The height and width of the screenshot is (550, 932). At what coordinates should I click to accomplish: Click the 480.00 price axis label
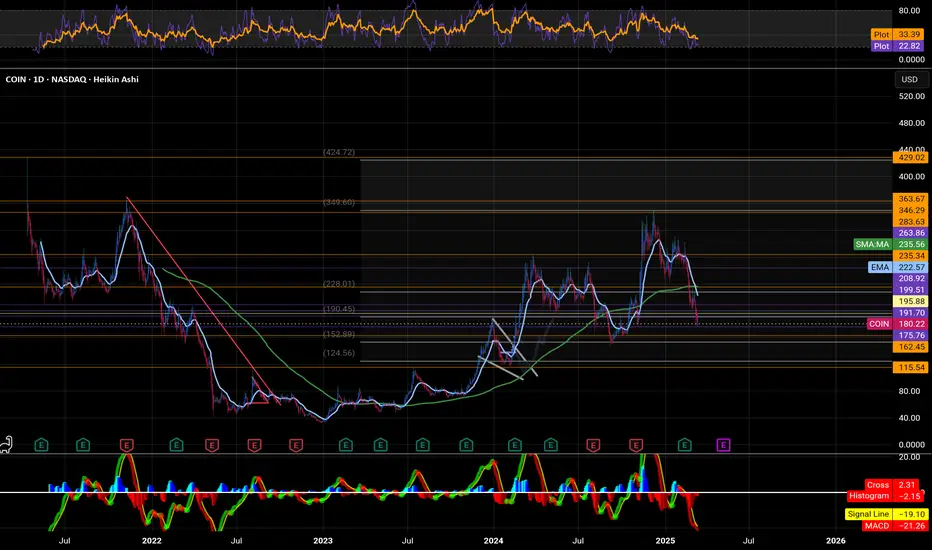[912, 123]
